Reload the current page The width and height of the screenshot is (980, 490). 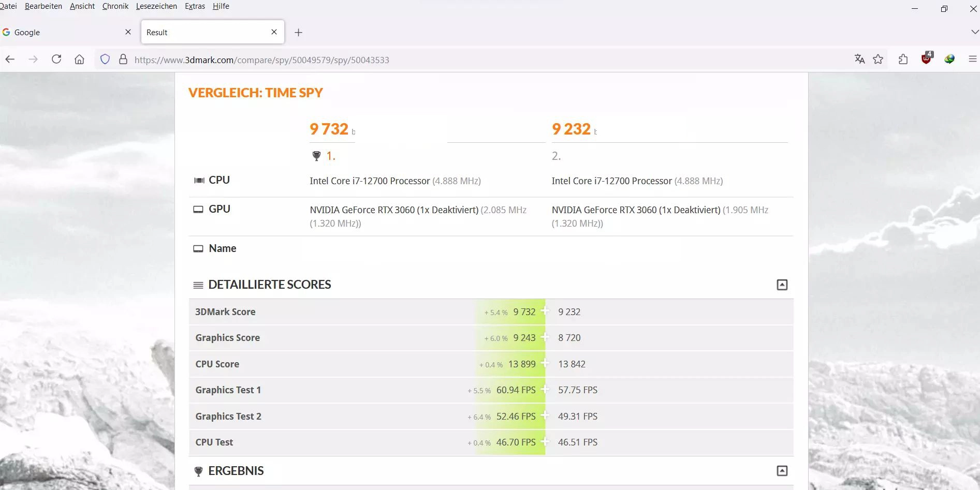[x=56, y=60]
